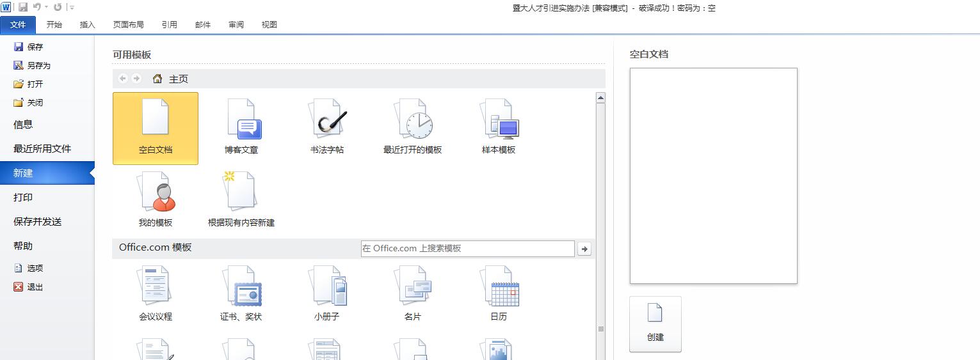Screen dimensions: 980x360
Task: Open the 名片 business card templates
Action: (x=413, y=294)
